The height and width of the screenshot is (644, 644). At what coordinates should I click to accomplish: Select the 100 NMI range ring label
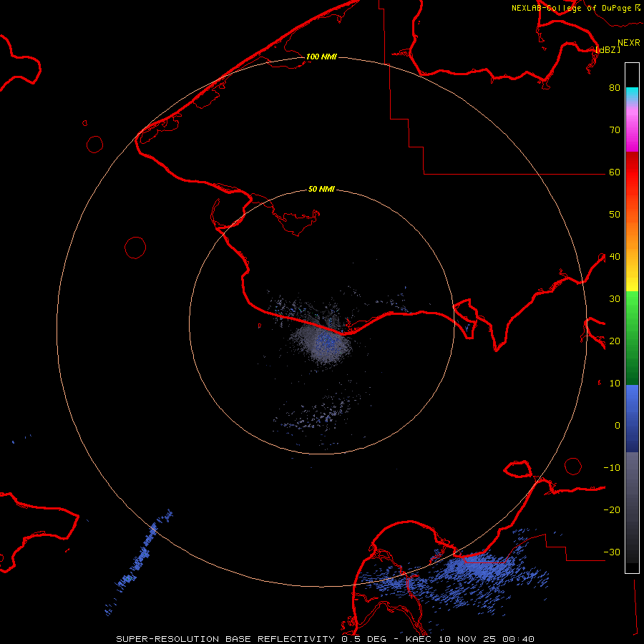[321, 57]
